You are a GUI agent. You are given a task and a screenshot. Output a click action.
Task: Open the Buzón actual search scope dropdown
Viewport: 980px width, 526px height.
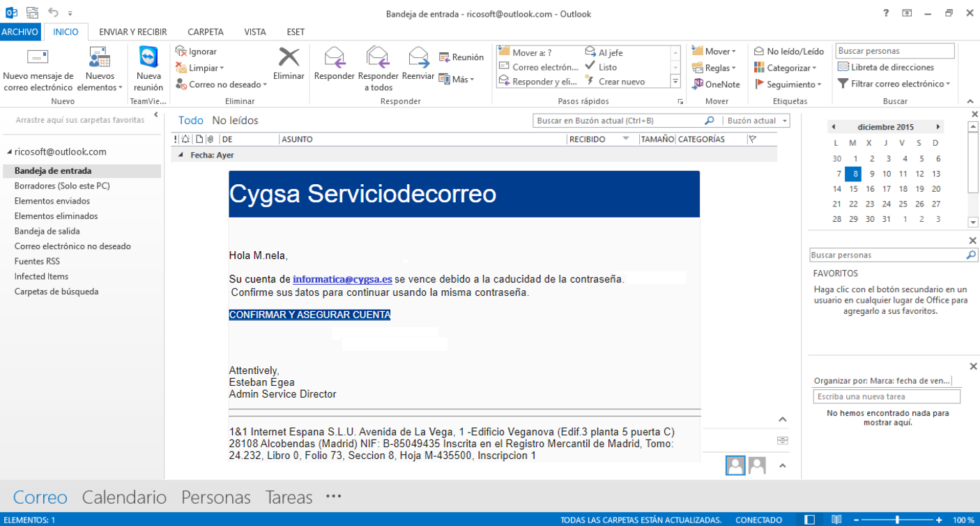[x=756, y=121]
